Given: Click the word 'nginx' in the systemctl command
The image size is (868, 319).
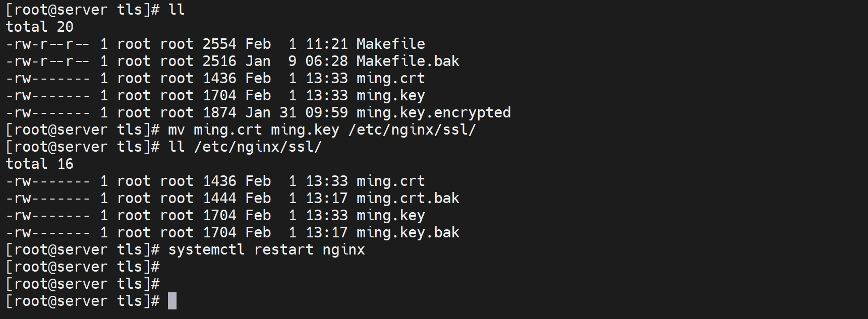Looking at the screenshot, I should coord(343,249).
